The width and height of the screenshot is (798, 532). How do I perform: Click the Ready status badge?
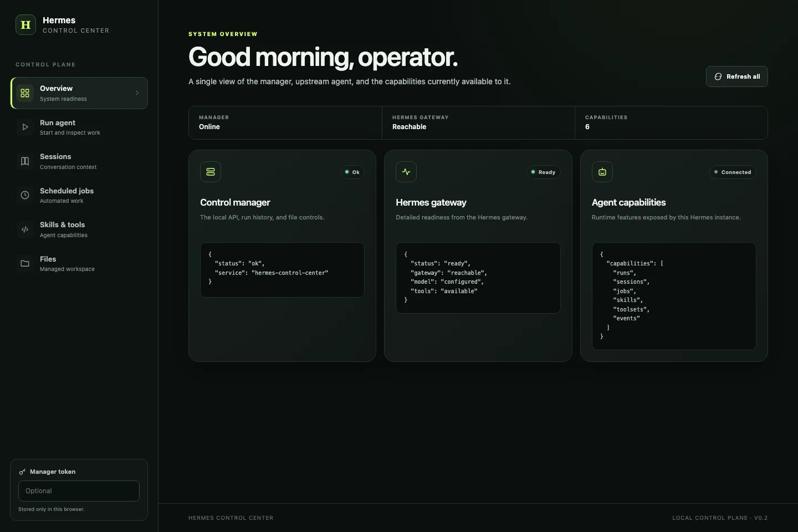(543, 172)
